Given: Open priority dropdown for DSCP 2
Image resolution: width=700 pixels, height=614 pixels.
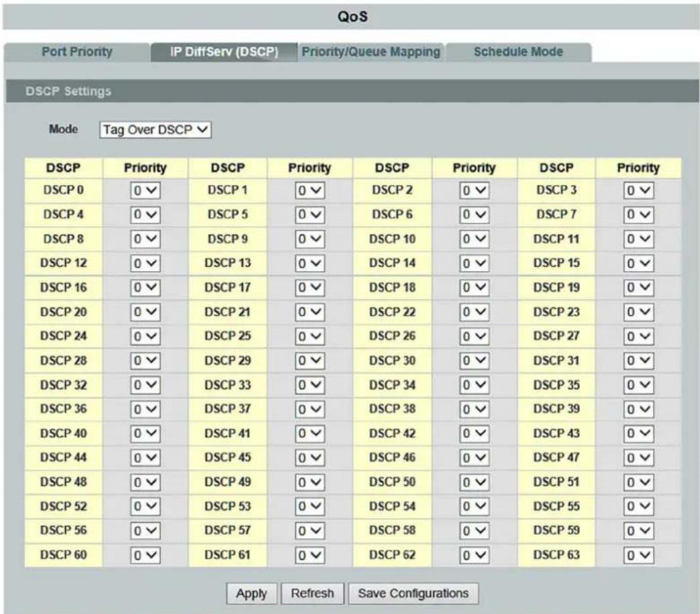Looking at the screenshot, I should [474, 191].
